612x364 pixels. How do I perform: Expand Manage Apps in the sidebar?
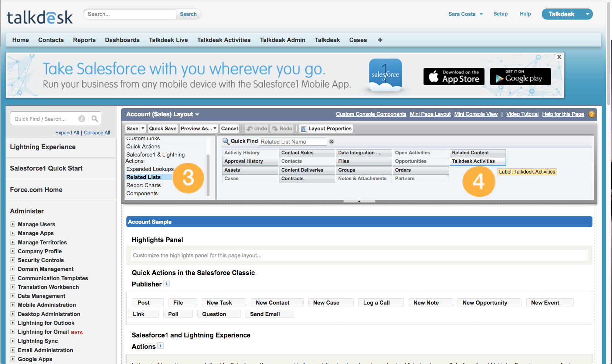pos(13,233)
